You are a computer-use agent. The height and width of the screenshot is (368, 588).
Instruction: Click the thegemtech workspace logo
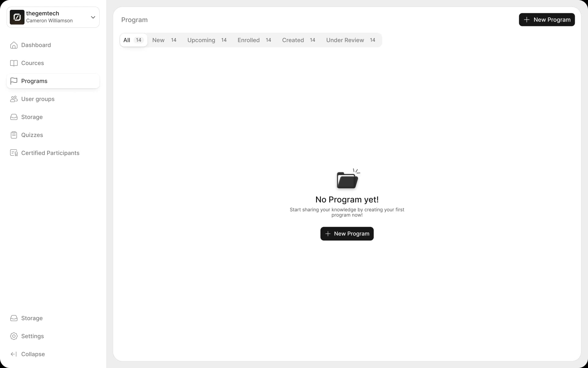pyautogui.click(x=17, y=17)
